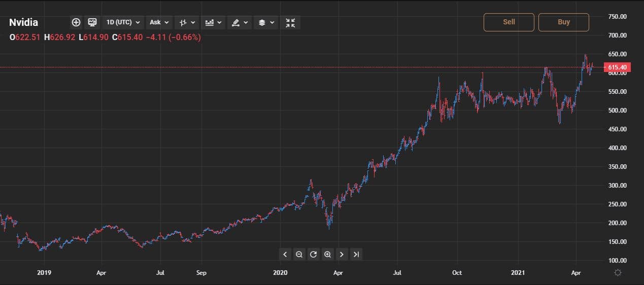Click the 700.00 price axis label
Image resolution: width=644 pixels, height=285 pixels.
pos(617,35)
